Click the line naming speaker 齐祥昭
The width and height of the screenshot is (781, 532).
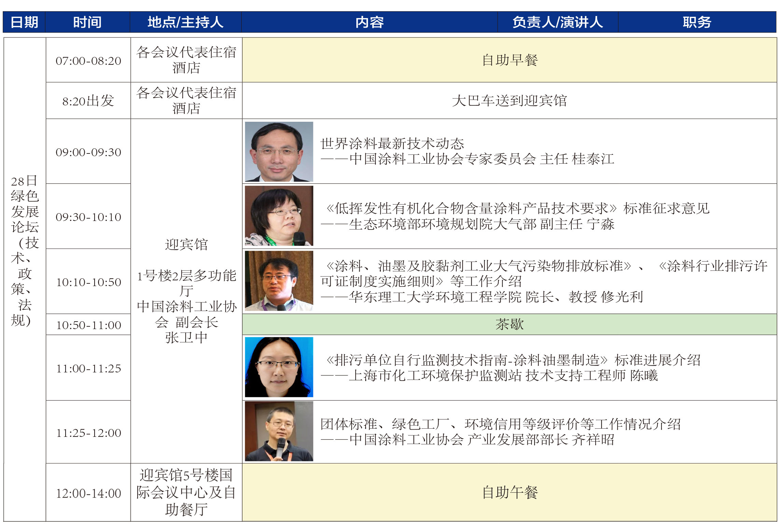click(467, 439)
